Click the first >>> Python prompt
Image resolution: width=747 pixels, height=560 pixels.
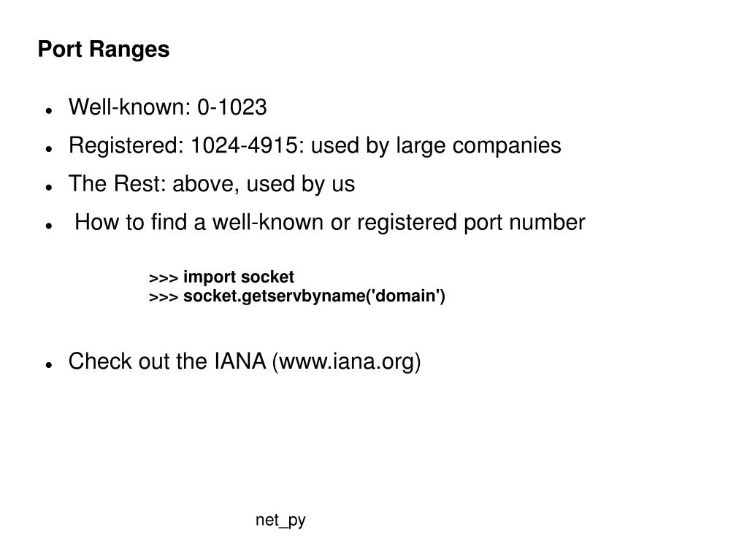click(x=164, y=278)
